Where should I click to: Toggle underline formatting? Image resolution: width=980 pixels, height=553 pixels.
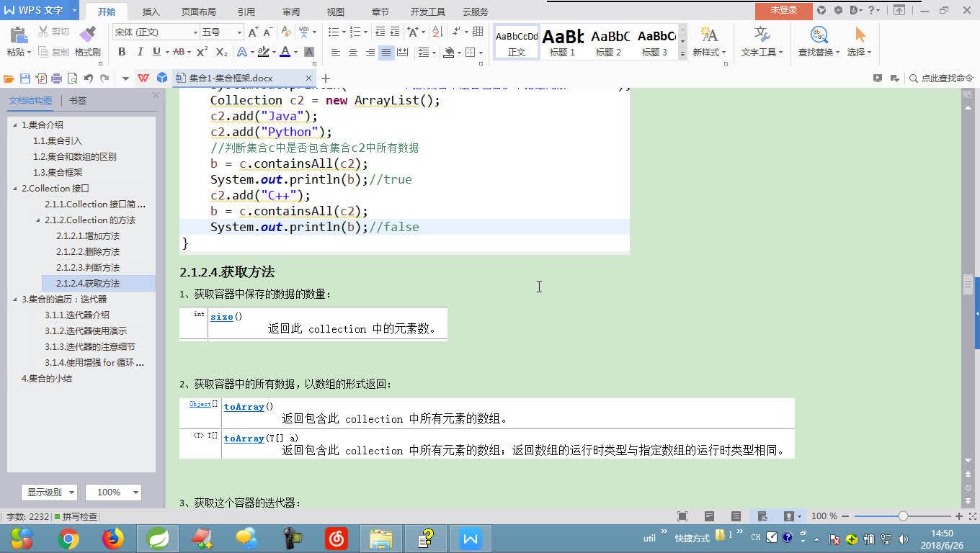pos(156,52)
